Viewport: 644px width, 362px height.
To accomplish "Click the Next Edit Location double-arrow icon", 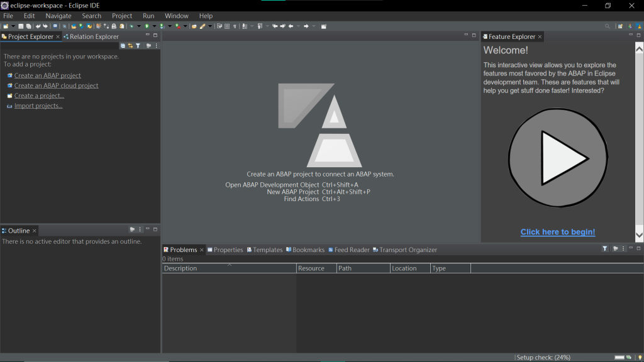I will pos(282,26).
